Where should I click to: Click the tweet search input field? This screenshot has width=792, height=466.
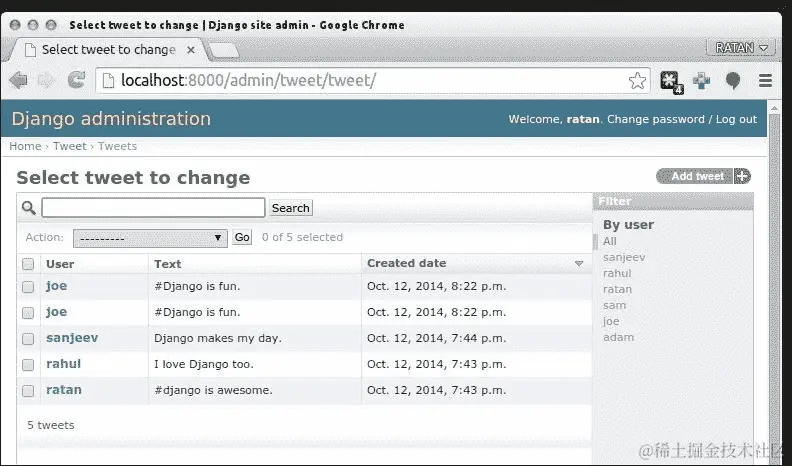pos(153,208)
